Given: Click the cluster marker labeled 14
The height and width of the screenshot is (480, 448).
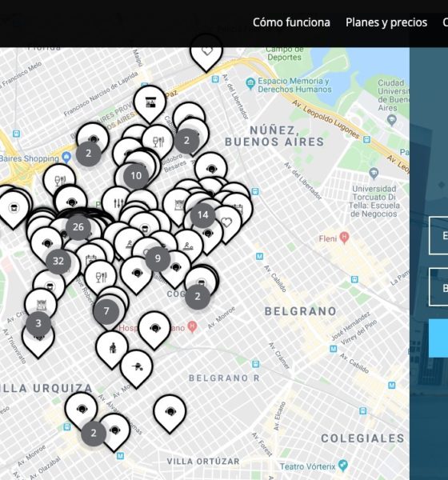Looking at the screenshot, I should tap(202, 215).
